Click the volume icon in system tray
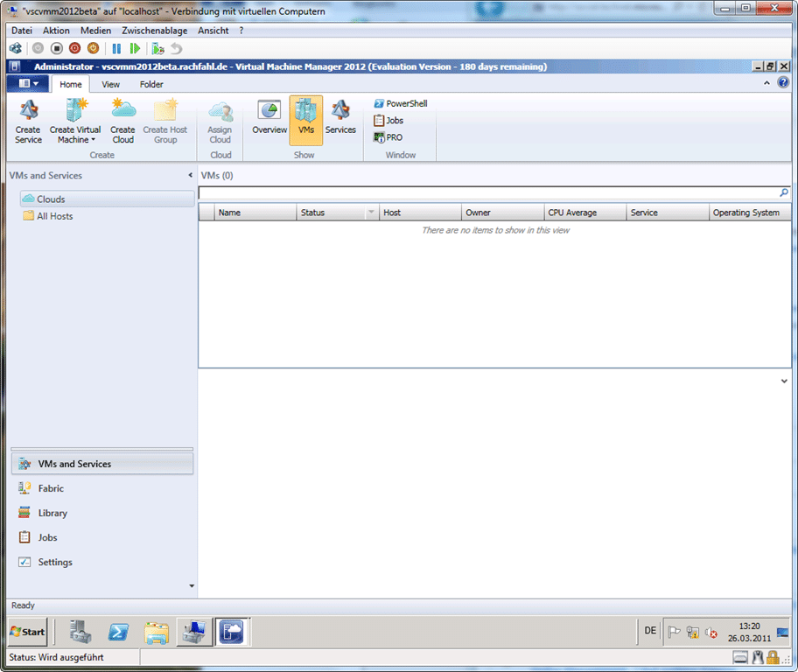The image size is (798, 672). [x=711, y=633]
